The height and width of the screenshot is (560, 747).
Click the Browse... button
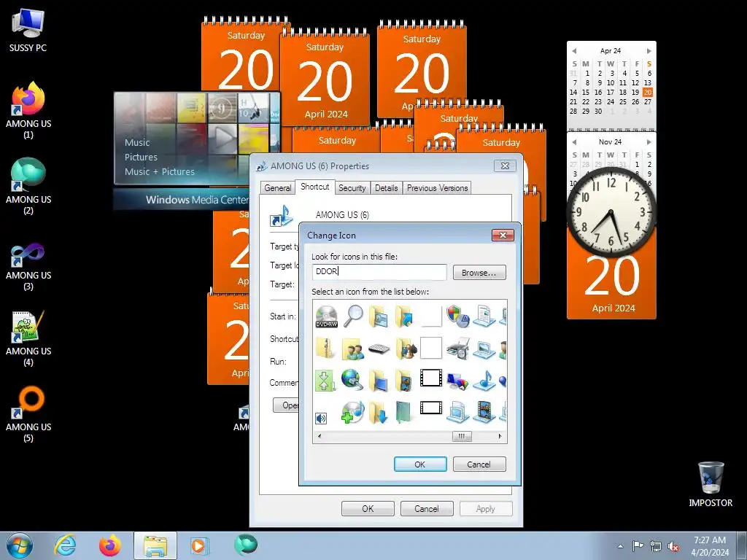pos(479,273)
